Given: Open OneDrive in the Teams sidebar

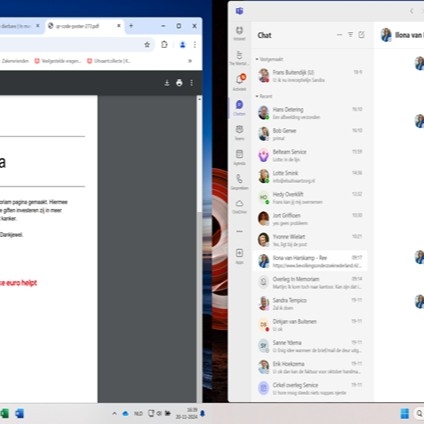Looking at the screenshot, I should (239, 206).
